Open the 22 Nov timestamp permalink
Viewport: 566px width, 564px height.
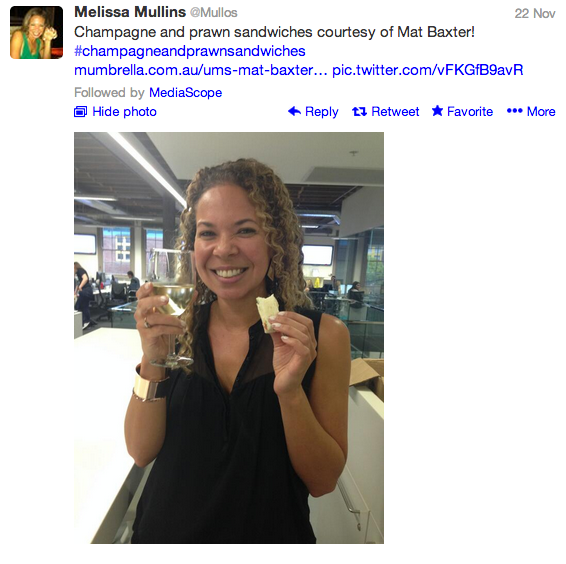pos(535,13)
